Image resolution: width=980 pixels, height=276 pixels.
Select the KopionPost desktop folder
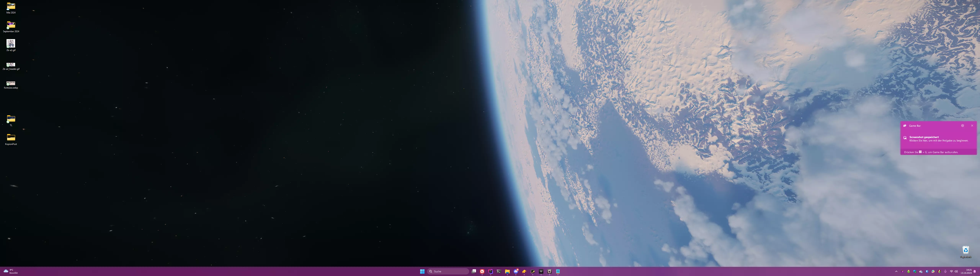tap(11, 140)
